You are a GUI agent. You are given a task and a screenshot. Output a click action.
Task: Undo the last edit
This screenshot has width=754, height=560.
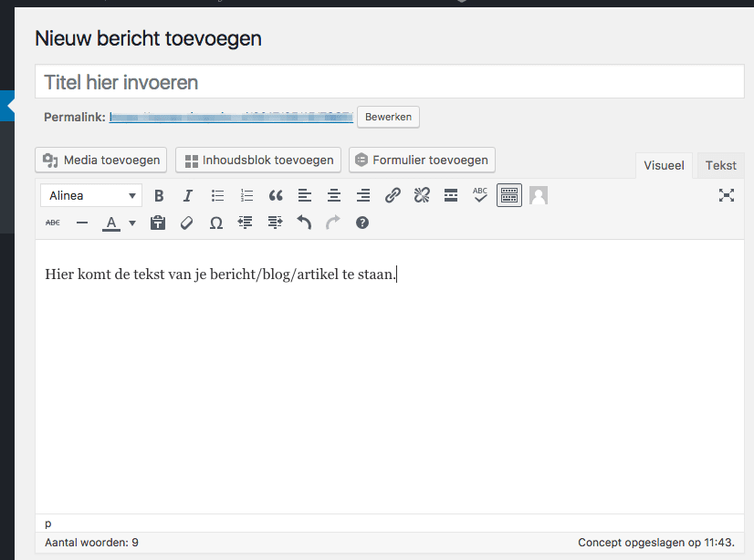coord(304,222)
